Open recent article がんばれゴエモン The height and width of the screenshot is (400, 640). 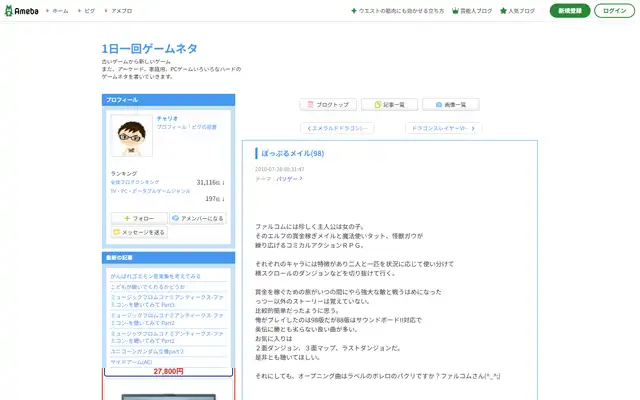156,276
